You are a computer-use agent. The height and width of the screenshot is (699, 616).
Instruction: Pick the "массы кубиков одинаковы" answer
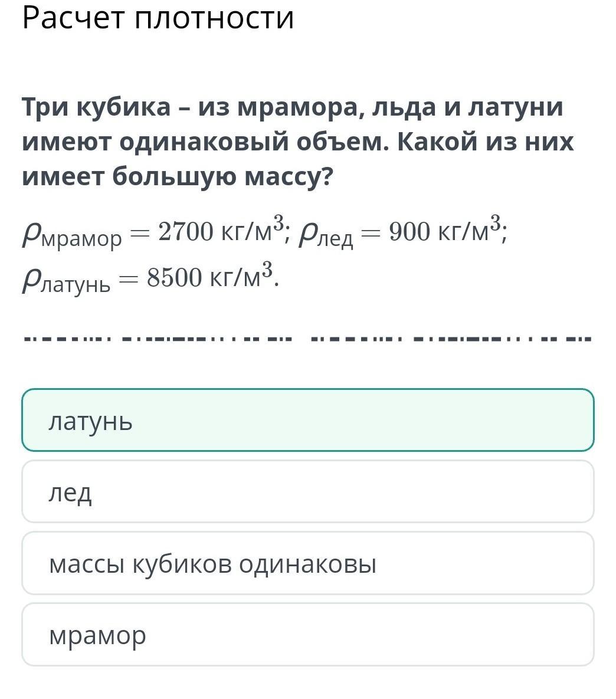point(307,563)
